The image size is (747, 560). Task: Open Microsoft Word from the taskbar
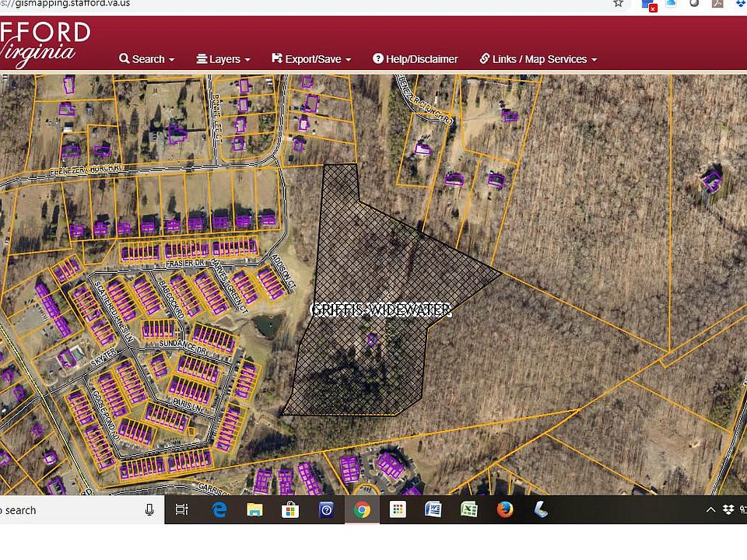click(x=433, y=509)
